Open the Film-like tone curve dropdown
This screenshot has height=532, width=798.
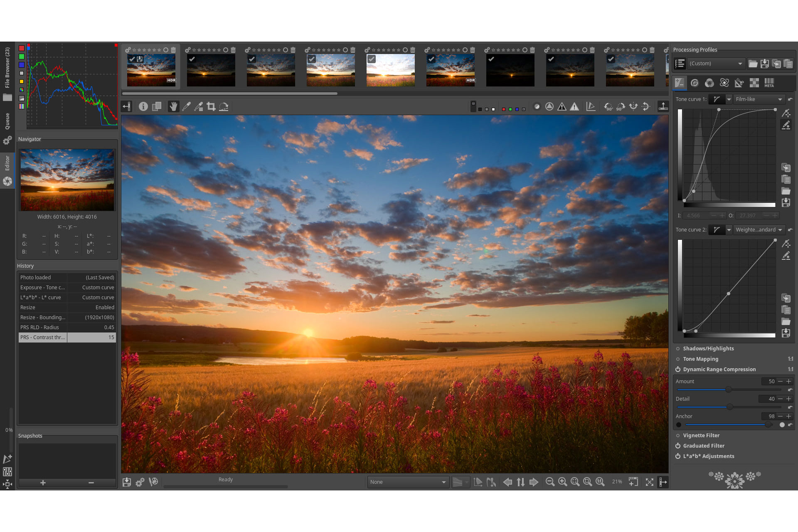(x=759, y=99)
